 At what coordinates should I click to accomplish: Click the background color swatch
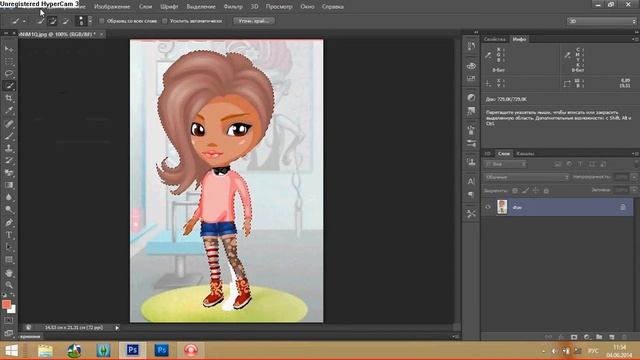click(12, 310)
